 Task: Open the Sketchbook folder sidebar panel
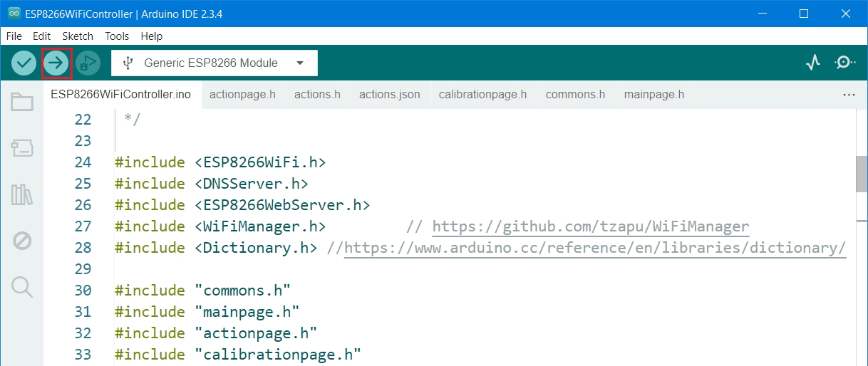(22, 103)
